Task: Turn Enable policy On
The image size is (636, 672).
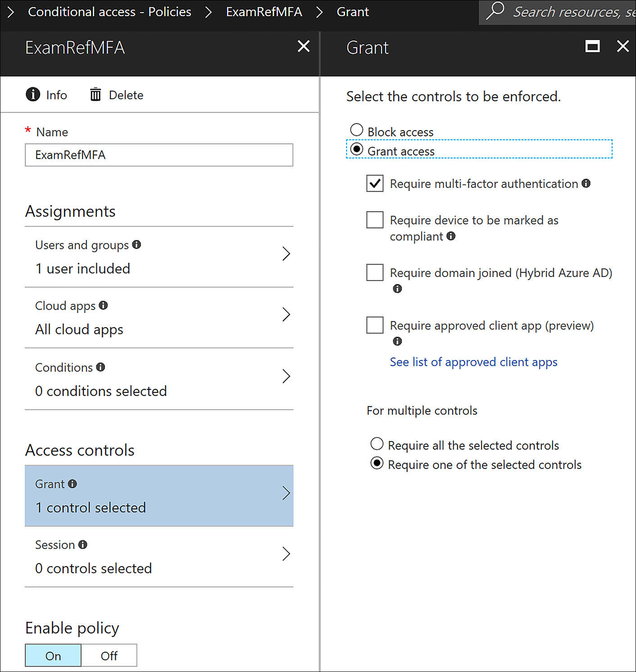Action: [x=53, y=655]
